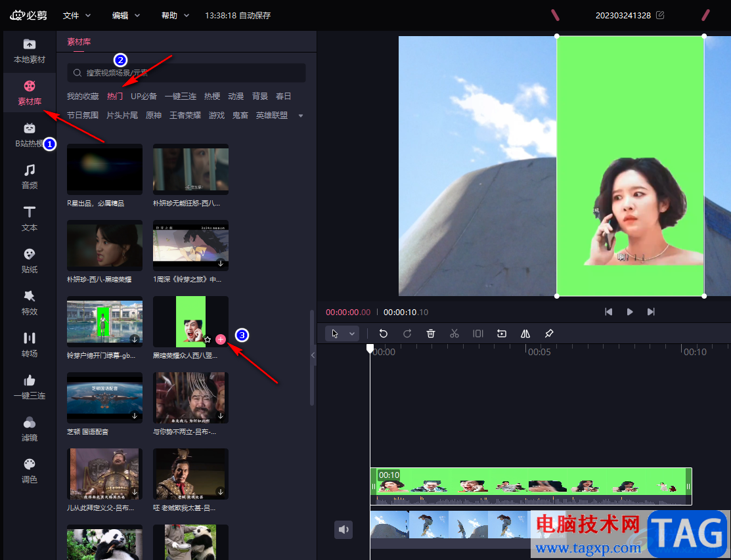Select the 动漫 category

tap(236, 96)
